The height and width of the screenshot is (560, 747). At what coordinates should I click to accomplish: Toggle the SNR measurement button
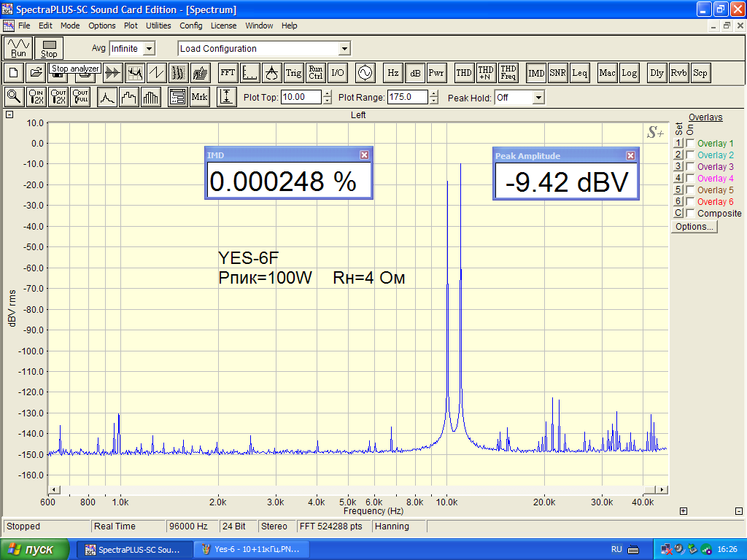coord(558,73)
